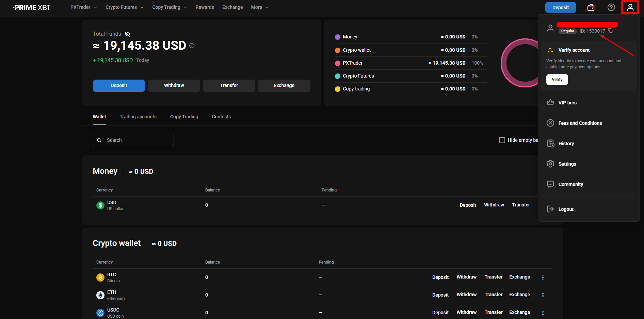Click Withdraw in ETH row
The height and width of the screenshot is (319, 644).
pyautogui.click(x=466, y=295)
